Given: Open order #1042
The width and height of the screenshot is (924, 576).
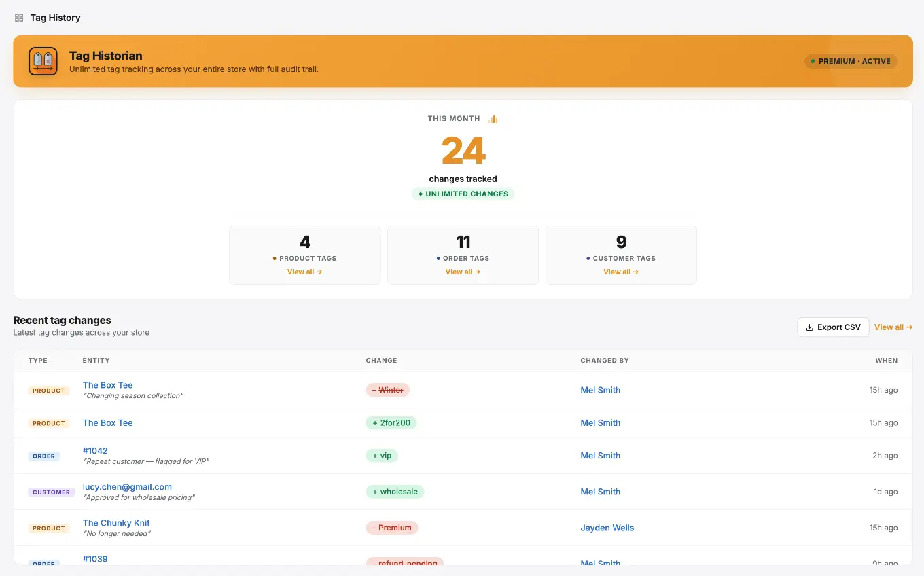Looking at the screenshot, I should coord(95,450).
